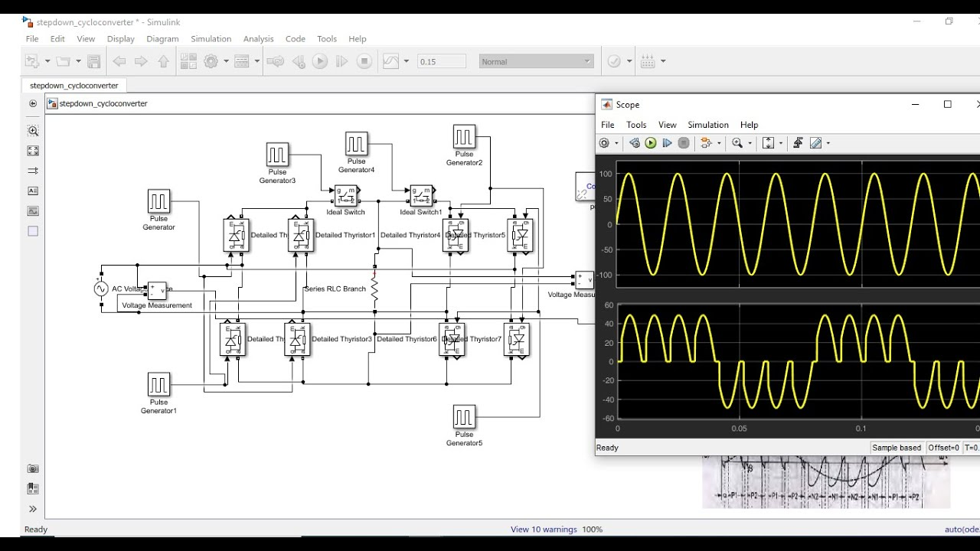This screenshot has width=980, height=551.
Task: Expand the Model Advisor dropdown arrow
Action: click(629, 61)
